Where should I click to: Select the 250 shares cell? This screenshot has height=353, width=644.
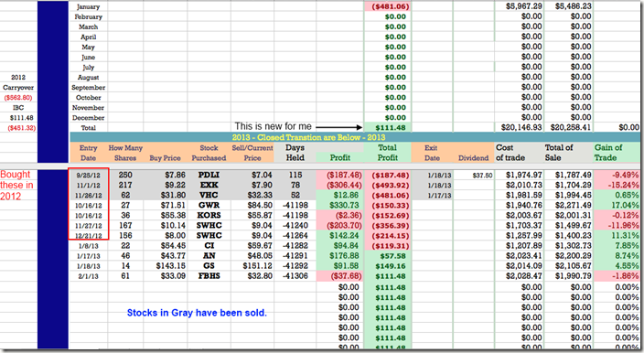click(125, 175)
